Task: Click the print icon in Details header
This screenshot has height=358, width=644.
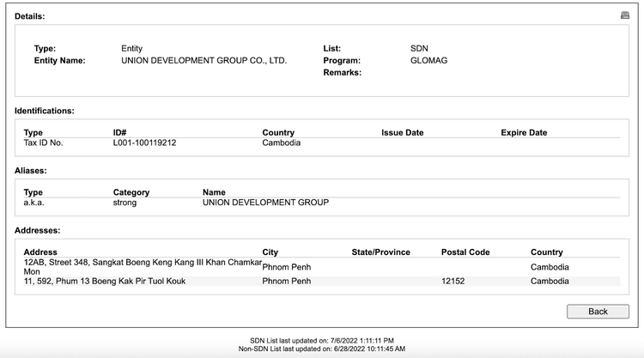Action: pos(624,15)
